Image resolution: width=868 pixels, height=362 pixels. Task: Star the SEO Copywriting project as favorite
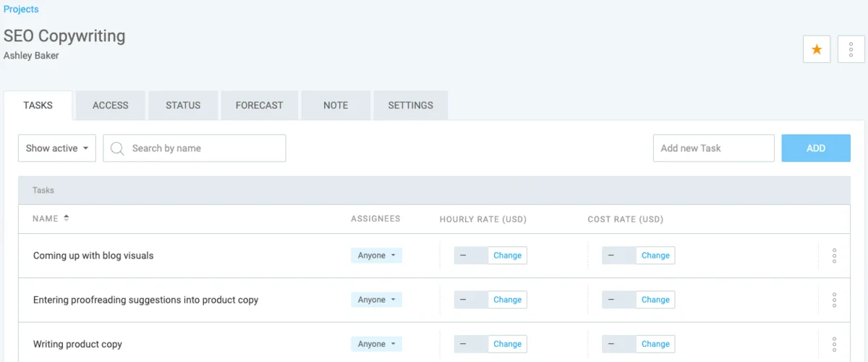pyautogui.click(x=817, y=49)
